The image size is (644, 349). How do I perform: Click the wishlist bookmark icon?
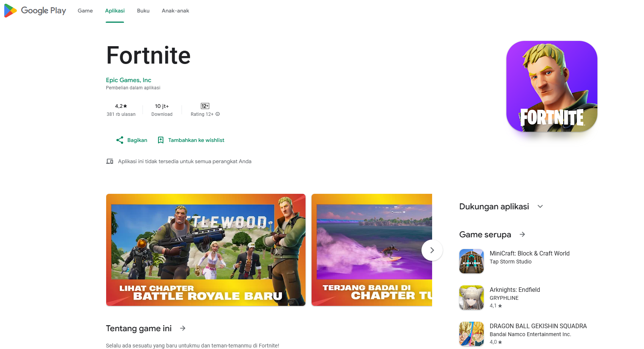pos(161,140)
